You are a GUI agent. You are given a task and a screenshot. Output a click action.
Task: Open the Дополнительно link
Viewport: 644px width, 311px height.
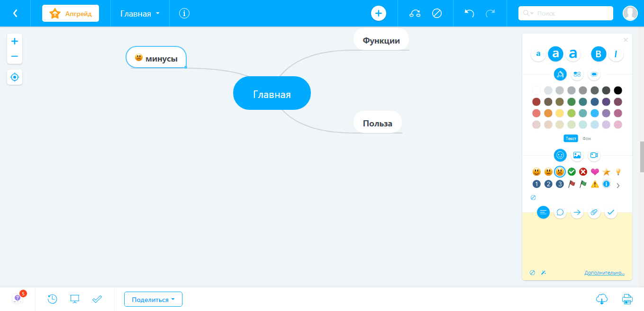[x=604, y=273]
